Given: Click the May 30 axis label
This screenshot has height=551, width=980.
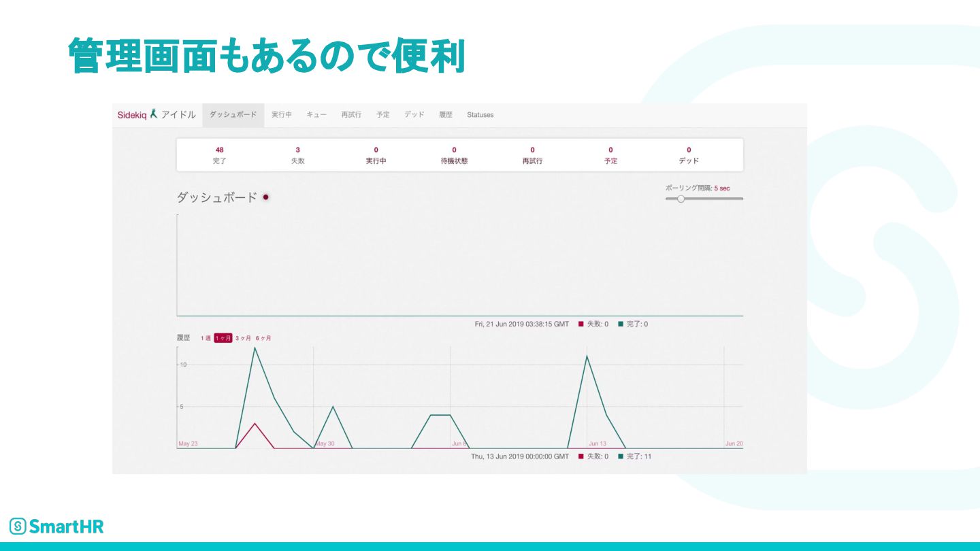Looking at the screenshot, I should (x=325, y=444).
